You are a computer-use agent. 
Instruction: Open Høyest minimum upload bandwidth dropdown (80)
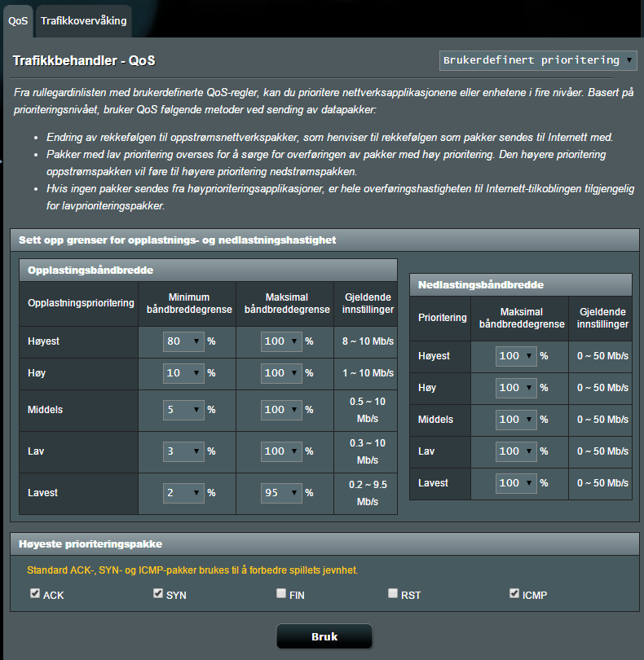coord(183,341)
